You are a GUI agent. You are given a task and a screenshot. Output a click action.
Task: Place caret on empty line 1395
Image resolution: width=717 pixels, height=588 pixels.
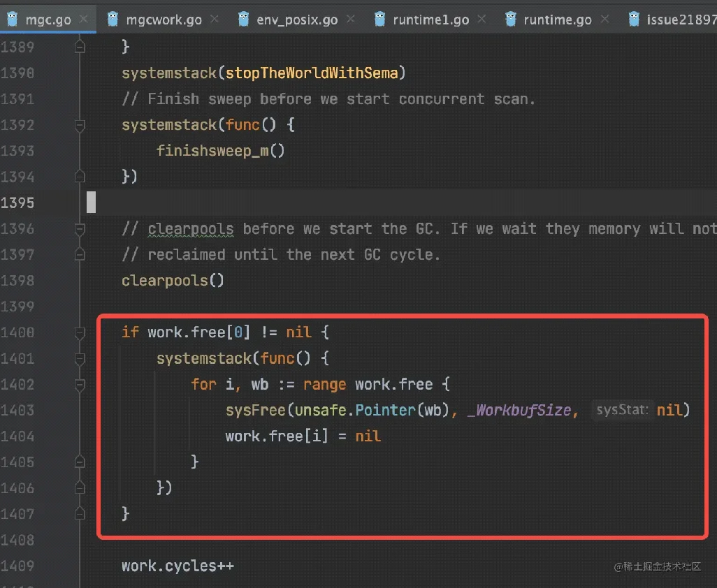pyautogui.click(x=398, y=203)
